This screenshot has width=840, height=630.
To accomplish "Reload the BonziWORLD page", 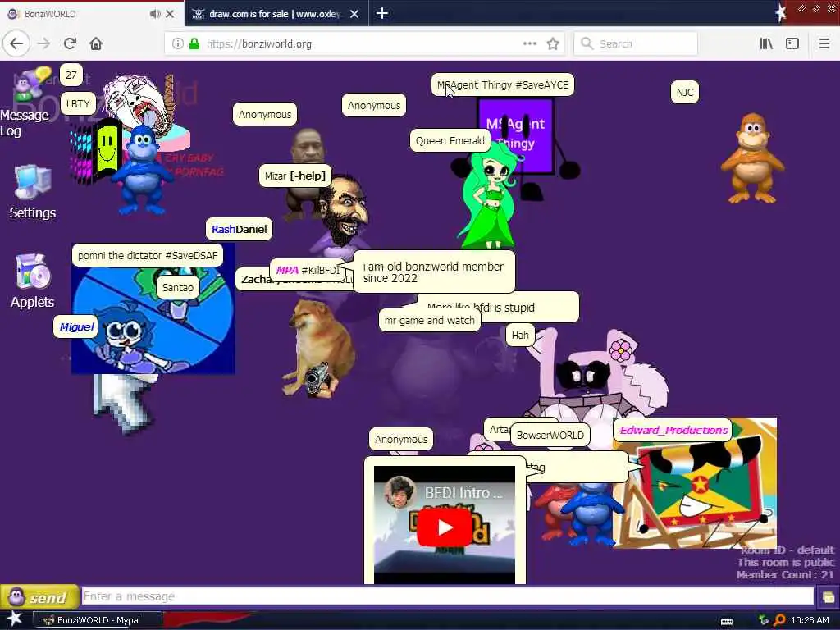I will (x=71, y=43).
